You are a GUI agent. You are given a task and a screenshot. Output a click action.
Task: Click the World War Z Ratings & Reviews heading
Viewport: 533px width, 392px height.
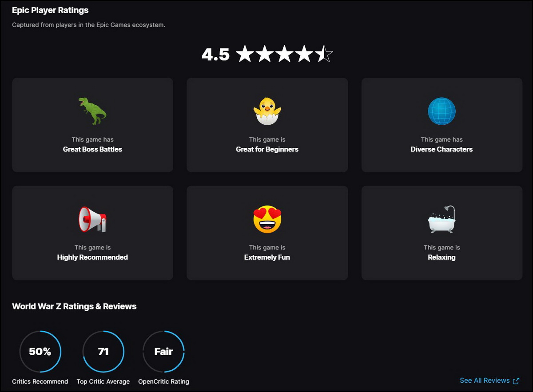[x=74, y=306]
